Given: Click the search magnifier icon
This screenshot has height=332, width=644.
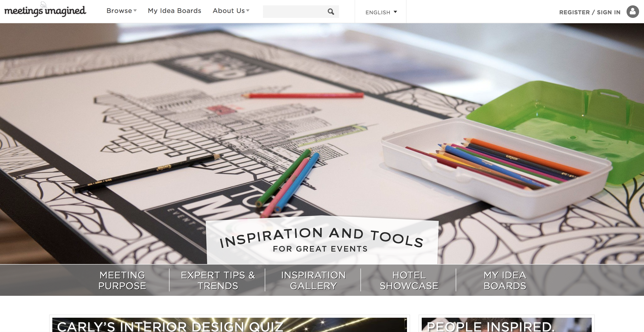Looking at the screenshot, I should pyautogui.click(x=331, y=11).
